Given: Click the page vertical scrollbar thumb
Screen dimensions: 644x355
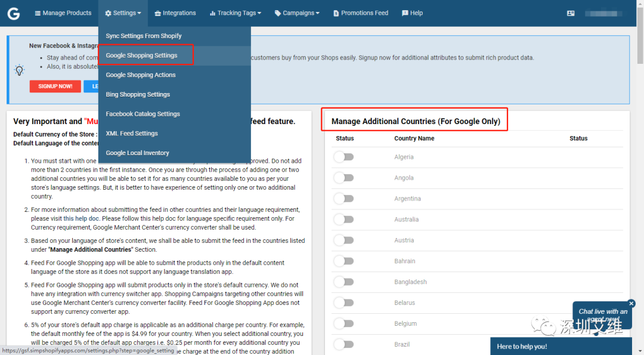Looking at the screenshot, I should (640, 35).
